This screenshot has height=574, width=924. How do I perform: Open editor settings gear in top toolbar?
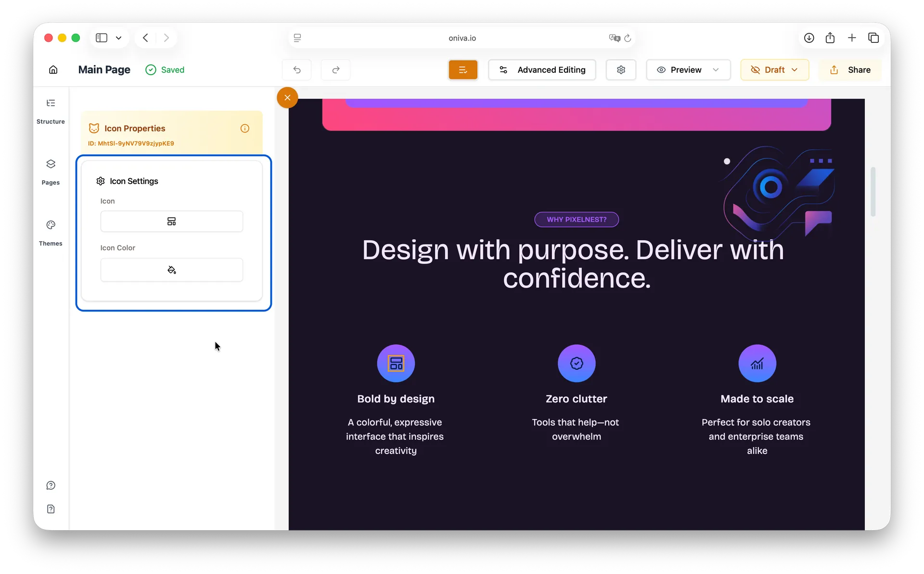pyautogui.click(x=621, y=69)
